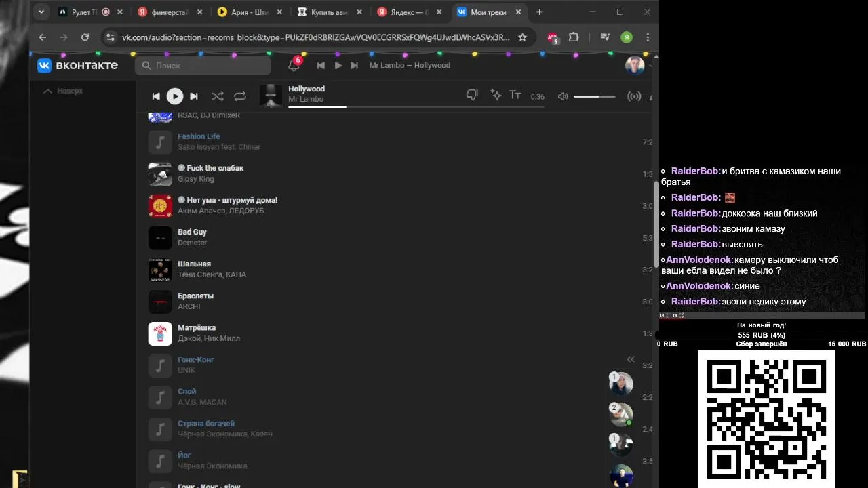Skip to next track in the VK header mini player
The image size is (868, 488).
coord(354,65)
